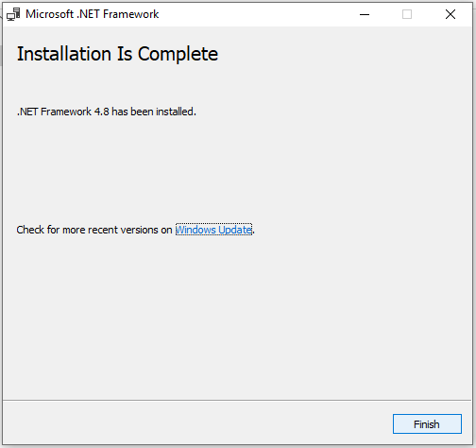476x448 pixels.
Task: Exit the setup wizard using Finish
Action: 427,424
